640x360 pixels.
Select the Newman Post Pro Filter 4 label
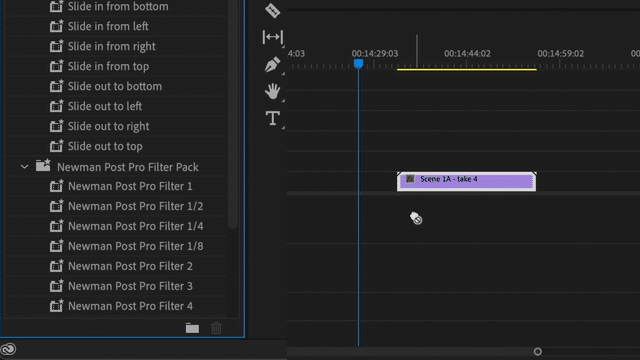coord(130,307)
